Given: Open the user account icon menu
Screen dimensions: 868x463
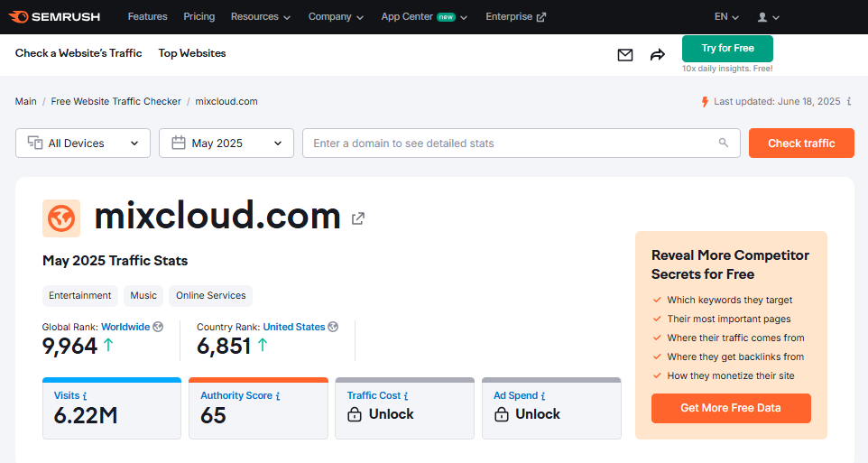Looking at the screenshot, I should pos(769,17).
